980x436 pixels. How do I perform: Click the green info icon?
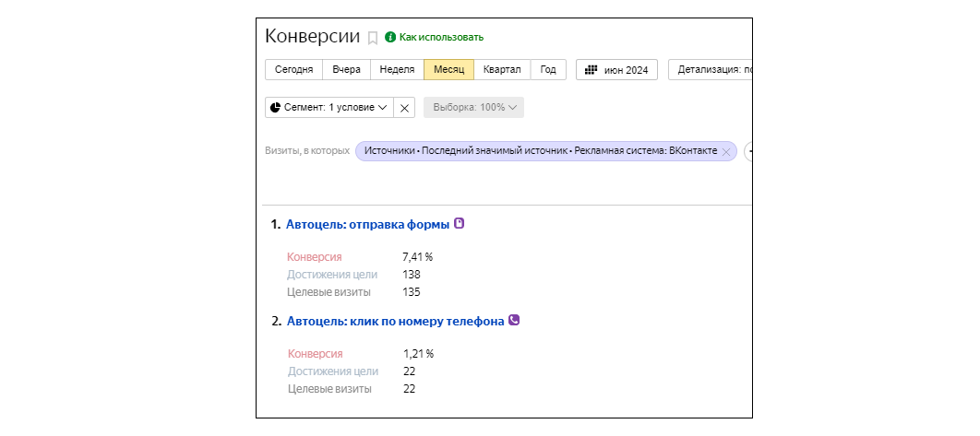(390, 37)
